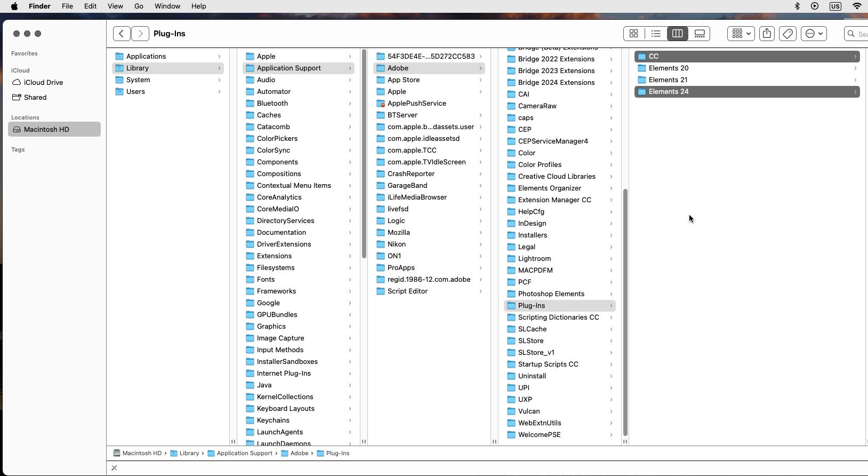
Task: Open the File menu
Action: [x=67, y=6]
